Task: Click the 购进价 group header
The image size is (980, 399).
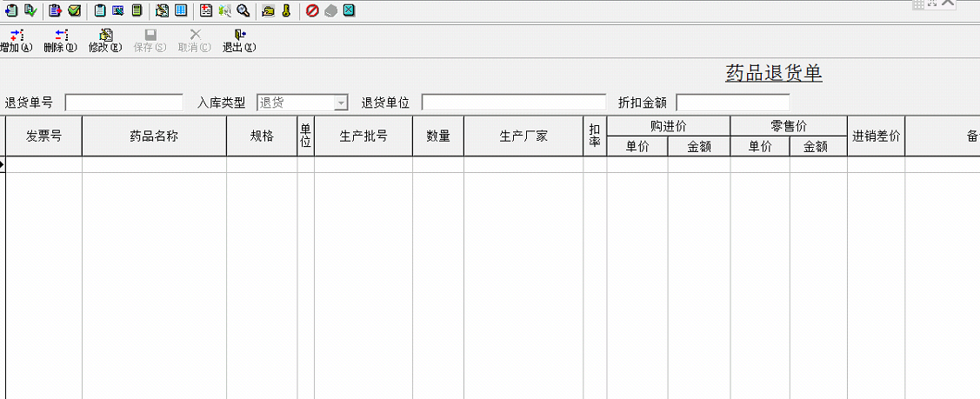Action: click(669, 126)
